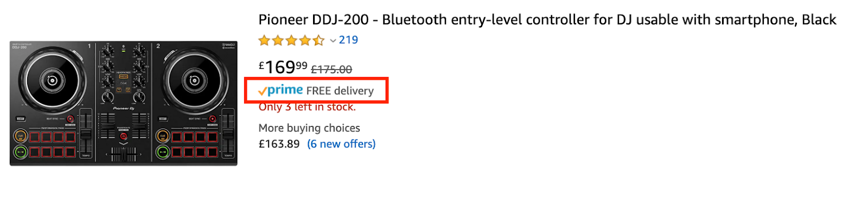The height and width of the screenshot is (205, 868).
Task: Click the deck 1 tempo slider in image
Action: pyautogui.click(x=86, y=133)
